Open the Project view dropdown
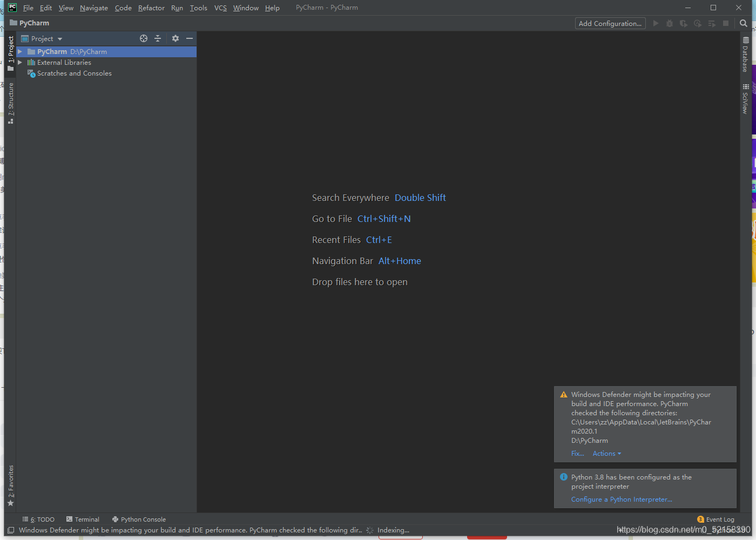 tap(42, 39)
